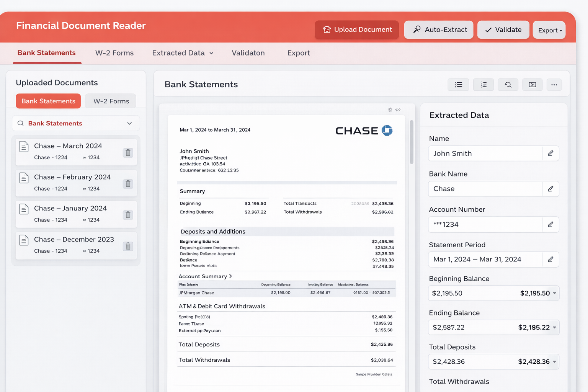Open the Export tab in navigation
The image size is (588, 392).
tap(299, 53)
